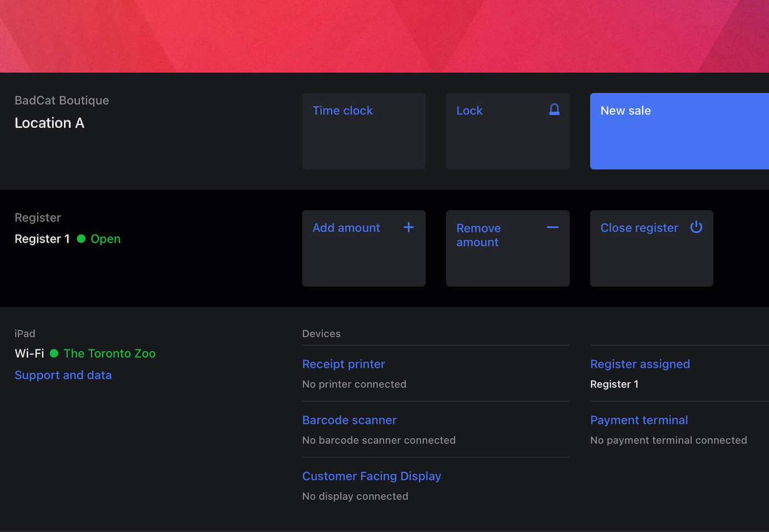Open the Time clock tile
The image size is (769, 532).
[x=364, y=131]
